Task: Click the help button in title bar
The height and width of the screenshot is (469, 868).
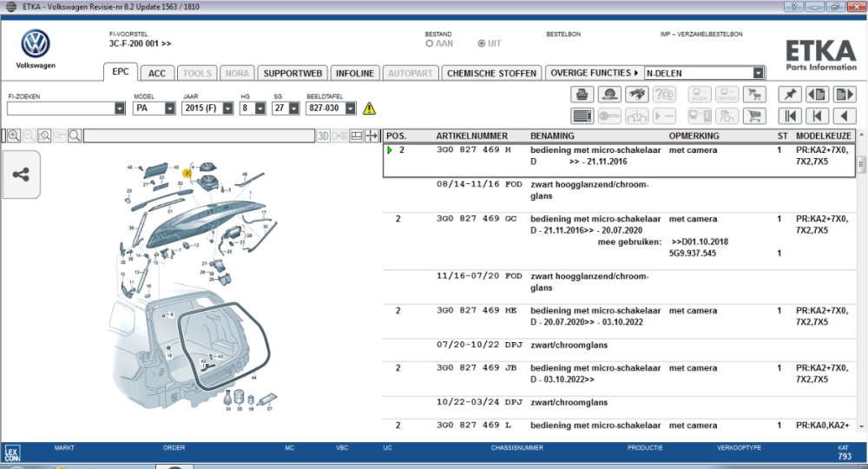Action: [x=794, y=7]
